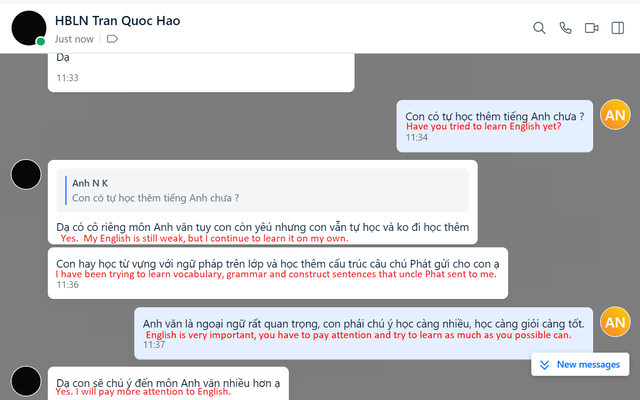Click the 11:36 timestamp
The image size is (640, 400).
tap(68, 285)
